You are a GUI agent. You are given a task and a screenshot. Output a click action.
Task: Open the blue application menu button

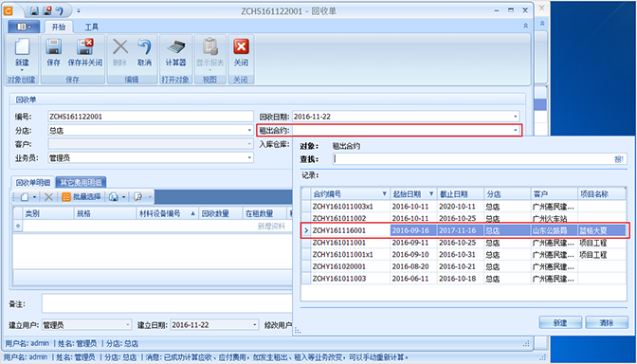point(24,27)
